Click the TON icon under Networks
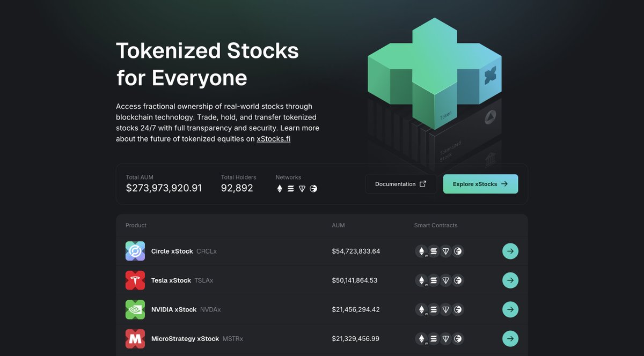 (302, 189)
